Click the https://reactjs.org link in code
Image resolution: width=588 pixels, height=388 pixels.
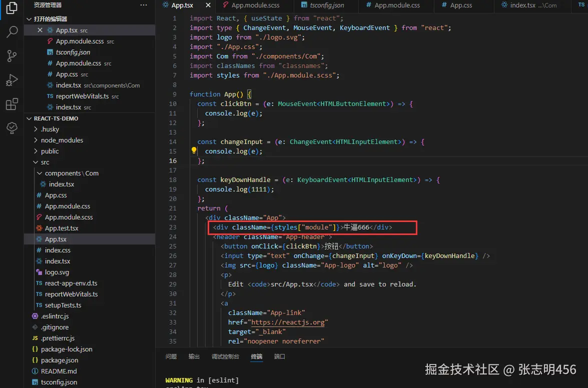[288, 322]
